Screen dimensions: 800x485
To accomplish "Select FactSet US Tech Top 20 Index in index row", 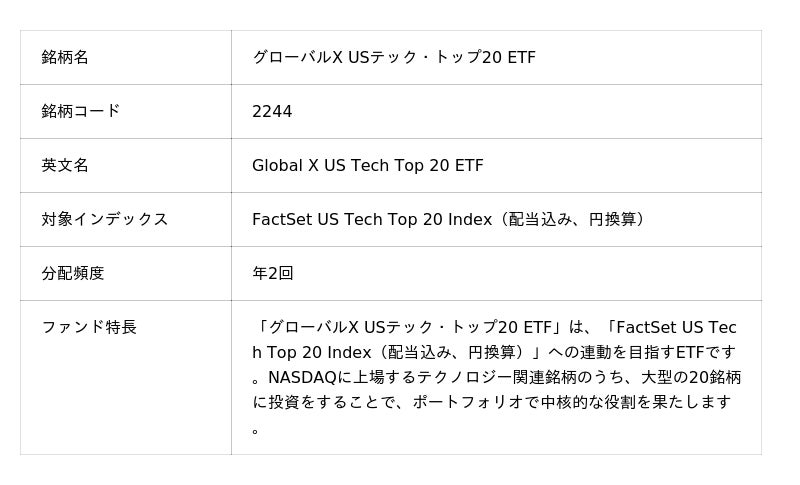I will click(374, 220).
